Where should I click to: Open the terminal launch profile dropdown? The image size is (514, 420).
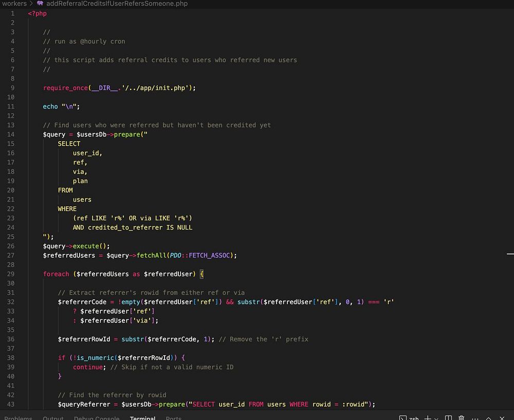pos(436,418)
